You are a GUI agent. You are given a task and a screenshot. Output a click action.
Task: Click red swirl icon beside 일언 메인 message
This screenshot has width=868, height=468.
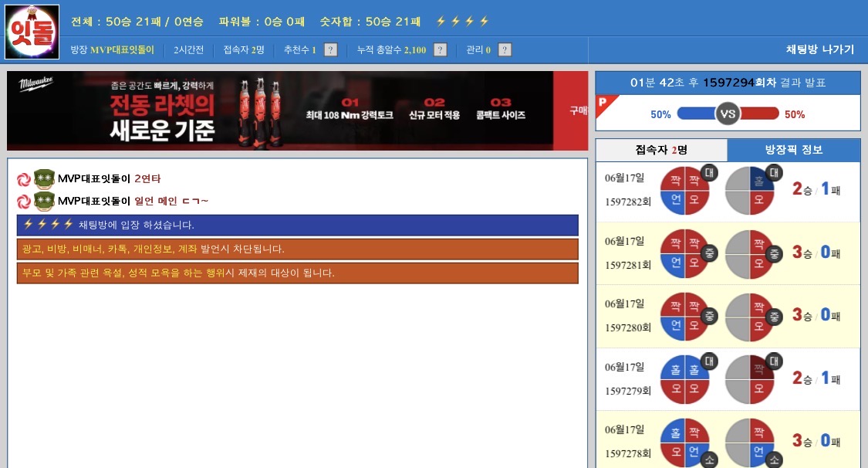click(x=24, y=202)
